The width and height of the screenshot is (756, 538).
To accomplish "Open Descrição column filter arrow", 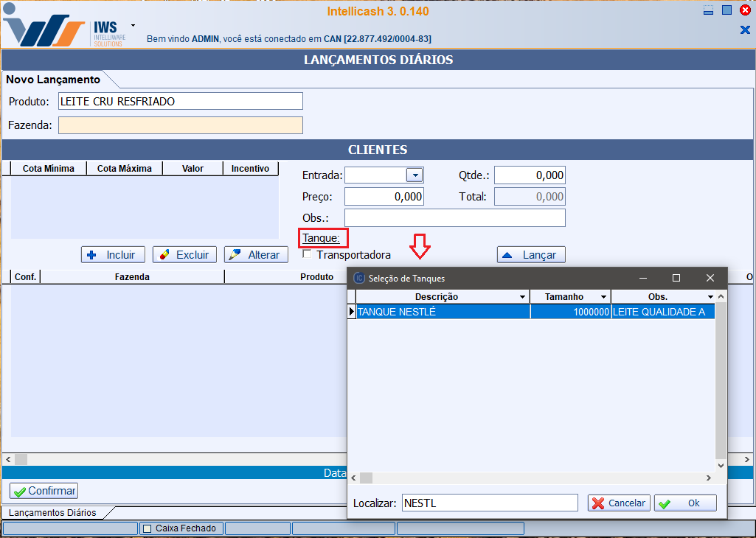I will click(522, 297).
